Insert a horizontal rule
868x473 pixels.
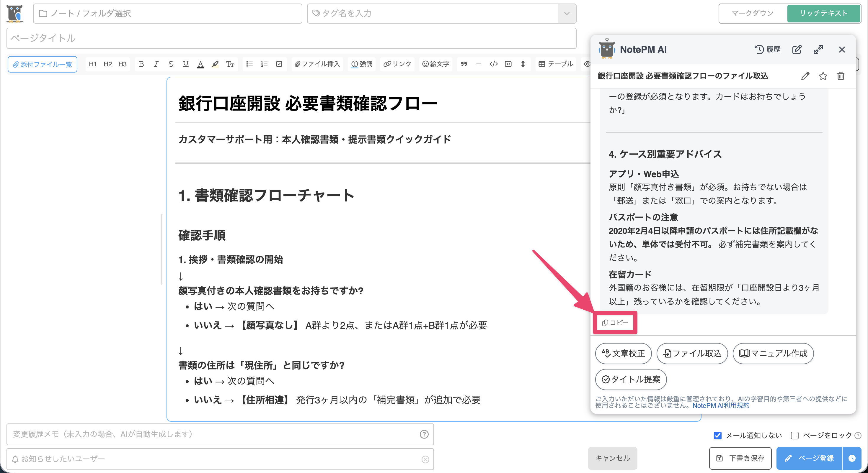(479, 64)
